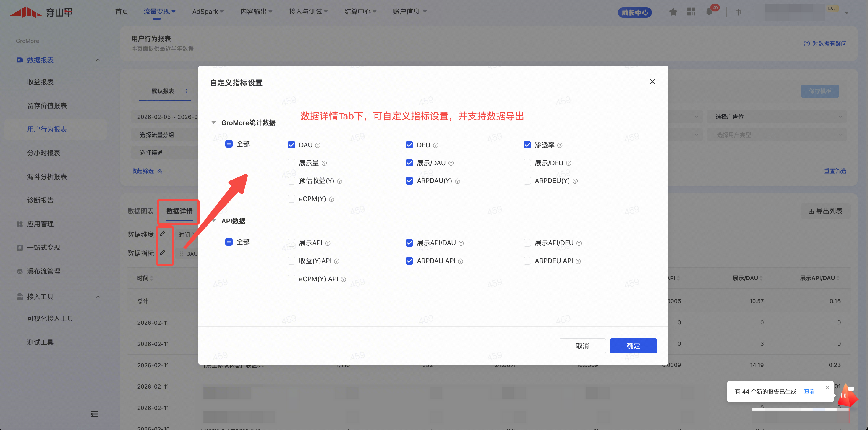Click the star favorites icon
The height and width of the screenshot is (430, 868).
point(673,12)
